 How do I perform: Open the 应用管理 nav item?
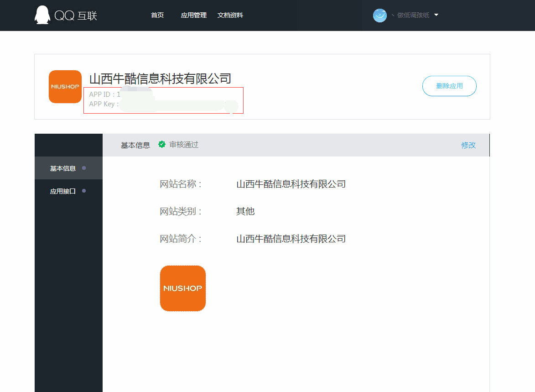(x=193, y=15)
